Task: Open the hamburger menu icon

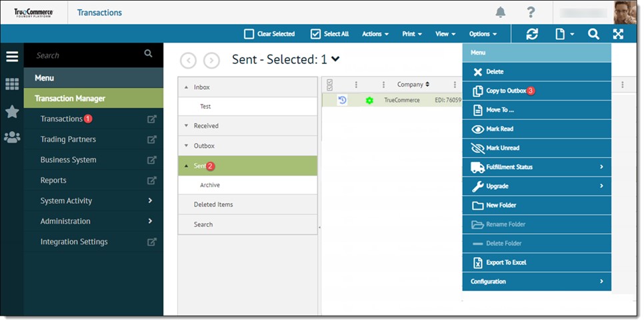Action: [x=12, y=56]
